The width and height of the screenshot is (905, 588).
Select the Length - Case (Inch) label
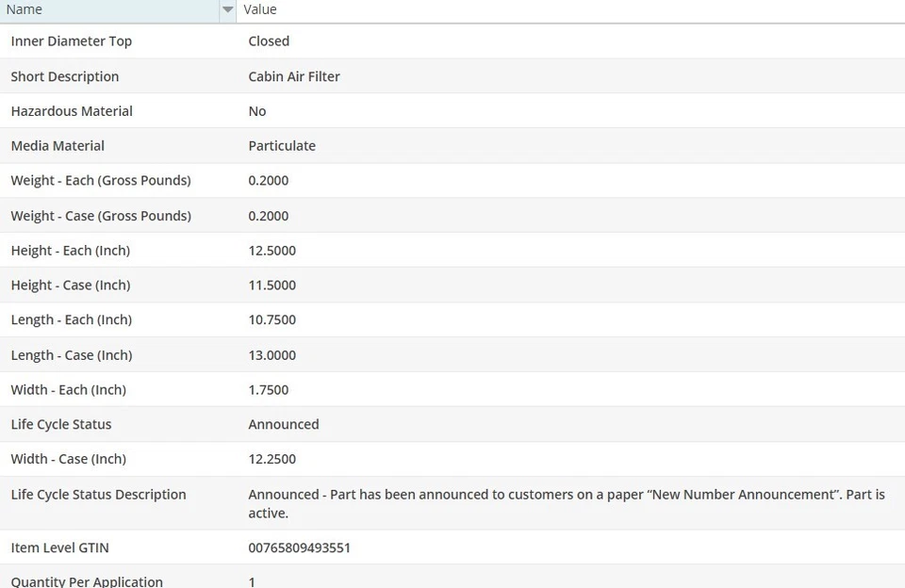pyautogui.click(x=72, y=355)
